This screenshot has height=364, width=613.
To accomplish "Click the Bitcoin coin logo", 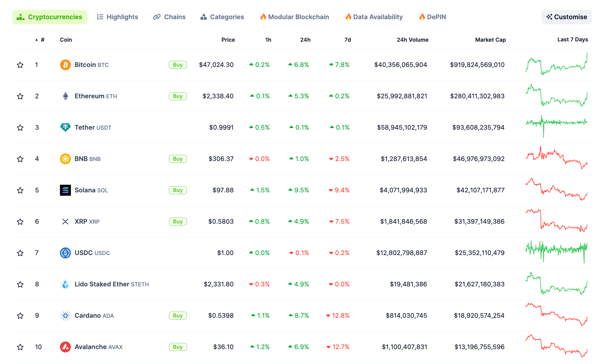I will click(65, 65).
